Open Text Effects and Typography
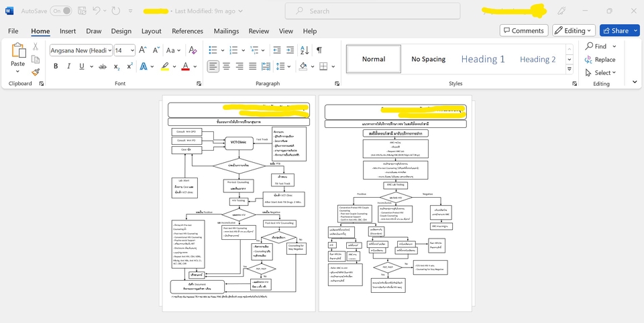 pyautogui.click(x=144, y=66)
